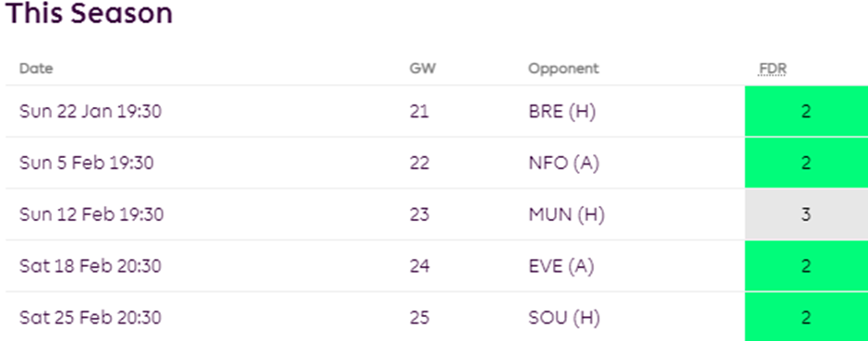Click the Sat 25 Feb 20:30 date

tap(90, 318)
